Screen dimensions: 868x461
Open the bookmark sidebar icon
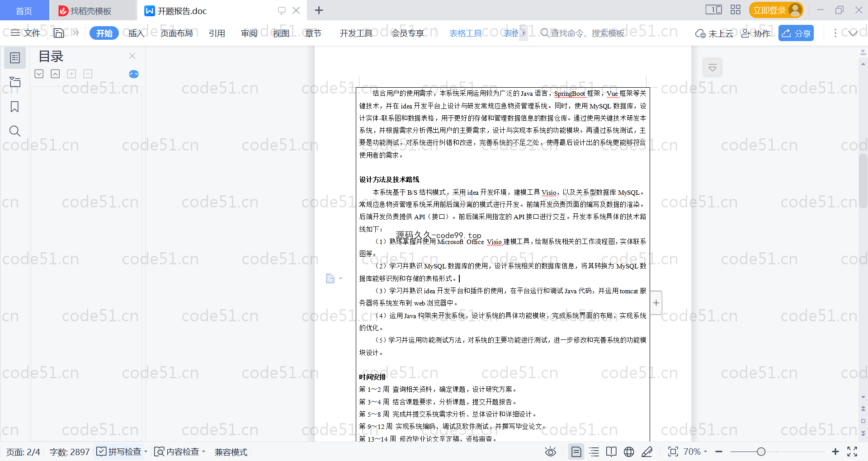pos(15,107)
